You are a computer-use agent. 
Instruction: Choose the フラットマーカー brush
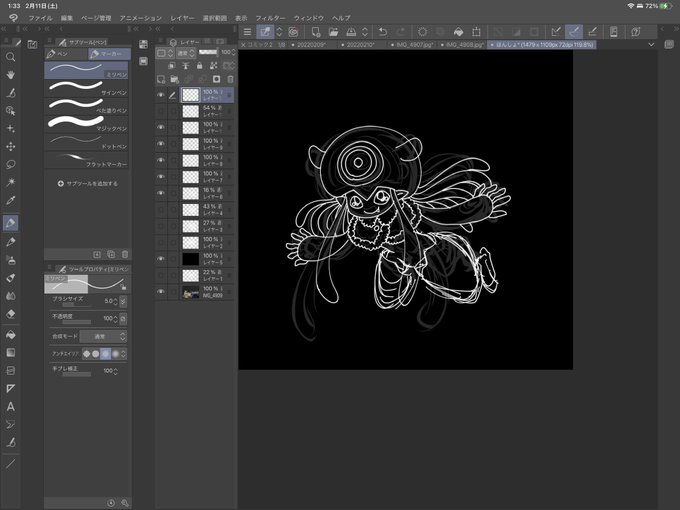(86, 160)
